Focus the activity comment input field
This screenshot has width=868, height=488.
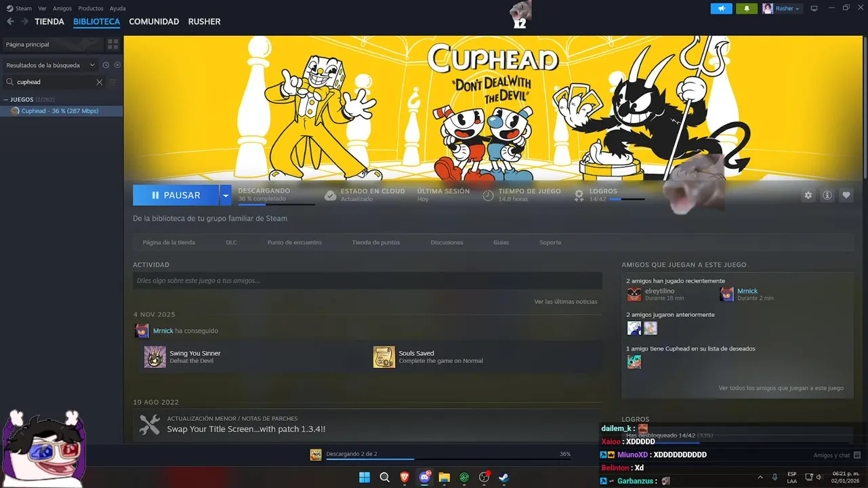coord(367,281)
